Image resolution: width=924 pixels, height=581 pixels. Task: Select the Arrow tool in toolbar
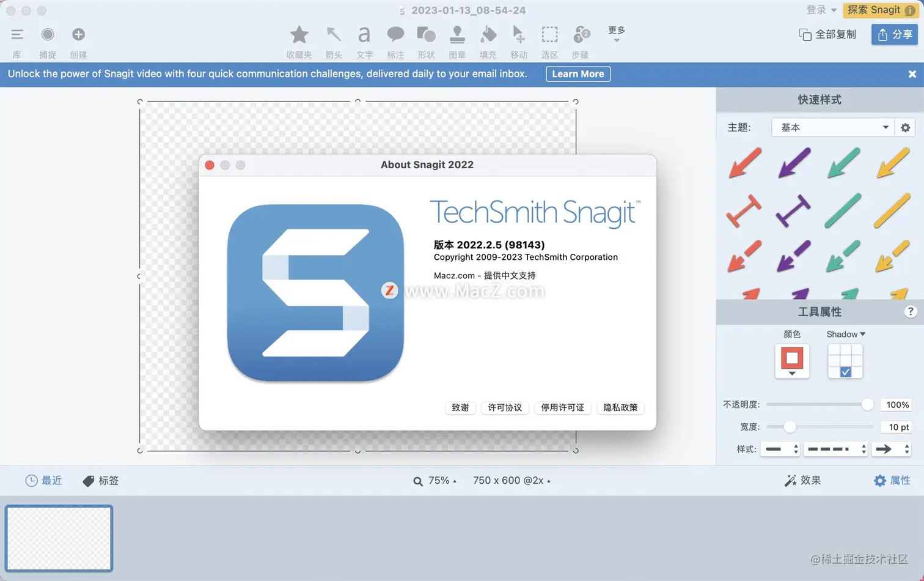[334, 35]
